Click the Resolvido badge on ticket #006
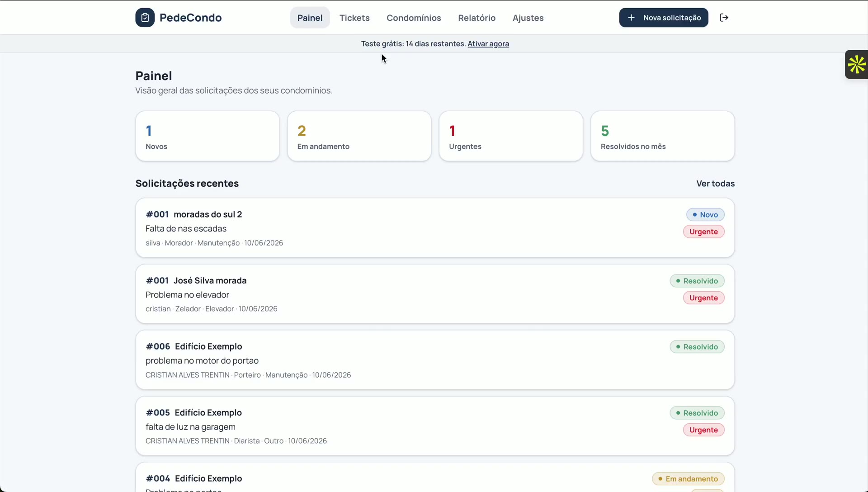868x492 pixels. 697,347
